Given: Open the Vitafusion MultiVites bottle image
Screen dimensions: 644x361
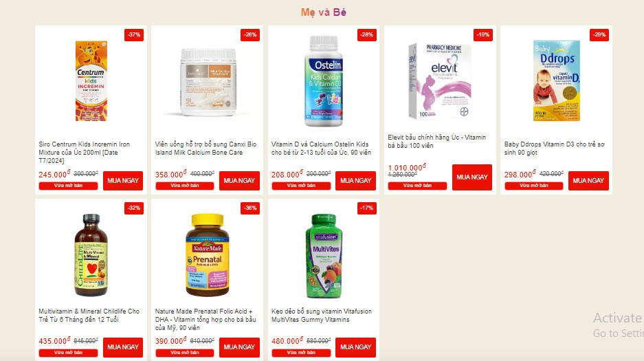Looking at the screenshot, I should click(x=324, y=256).
